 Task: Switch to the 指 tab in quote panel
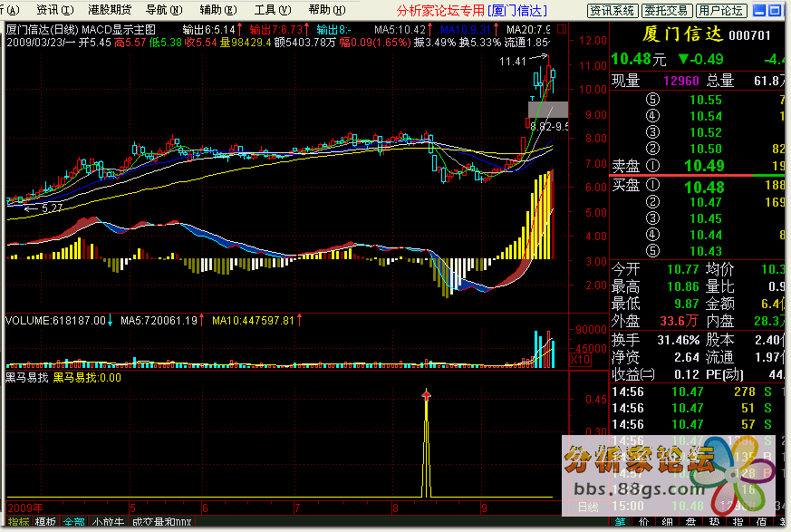coord(738,522)
